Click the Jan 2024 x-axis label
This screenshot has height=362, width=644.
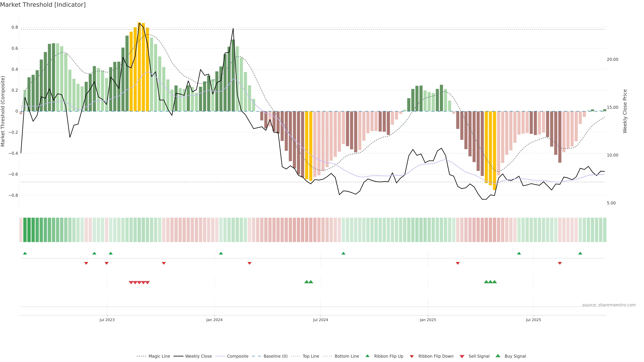tap(214, 320)
